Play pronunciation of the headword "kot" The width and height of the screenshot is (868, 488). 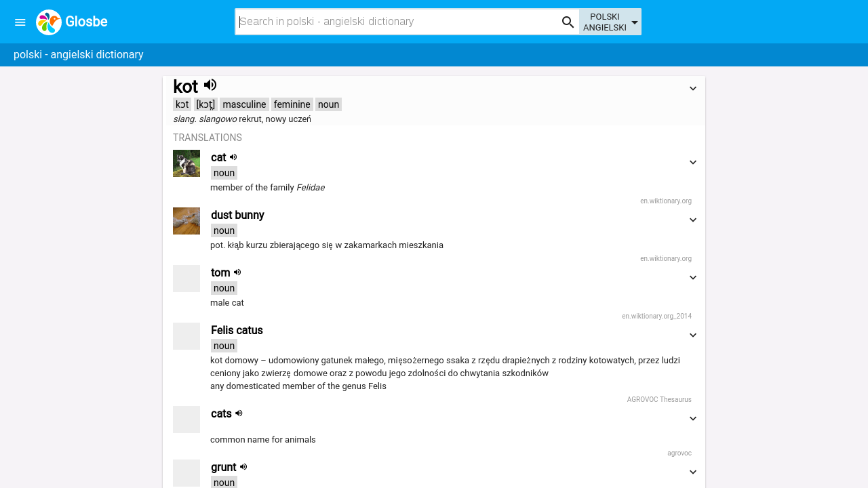click(x=210, y=84)
